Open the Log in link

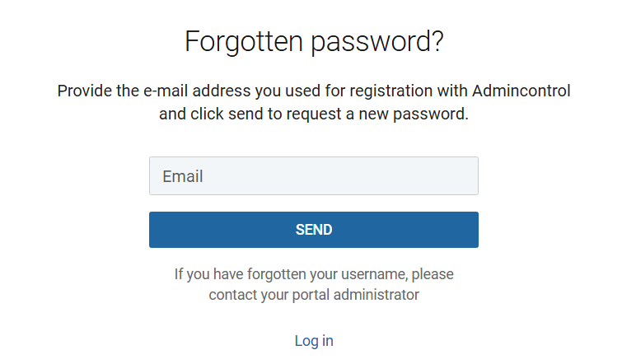[314, 341]
